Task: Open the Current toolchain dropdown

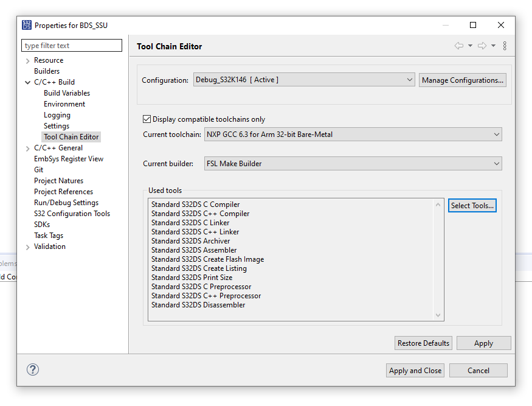Action: click(353, 135)
